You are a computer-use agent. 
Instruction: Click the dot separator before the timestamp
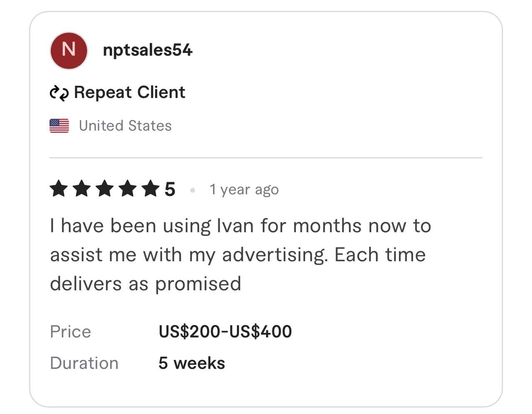pos(192,190)
